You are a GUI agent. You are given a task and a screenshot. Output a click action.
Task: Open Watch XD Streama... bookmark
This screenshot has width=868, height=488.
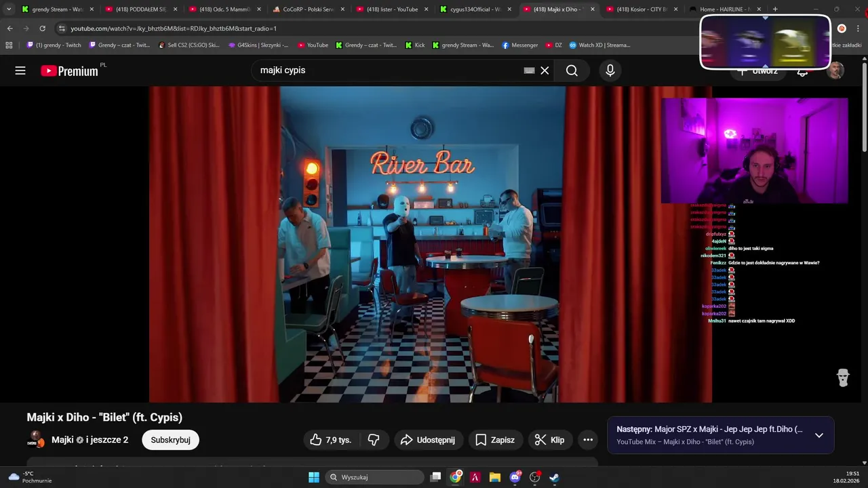(x=599, y=45)
